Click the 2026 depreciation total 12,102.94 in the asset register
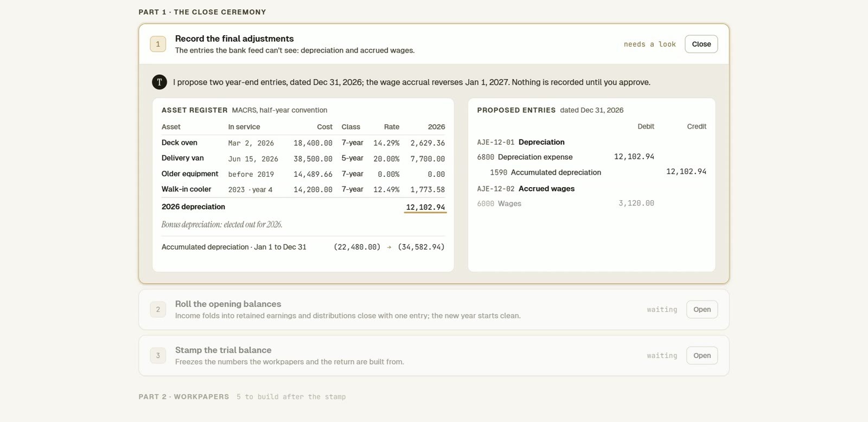The height and width of the screenshot is (422, 868). point(425,207)
